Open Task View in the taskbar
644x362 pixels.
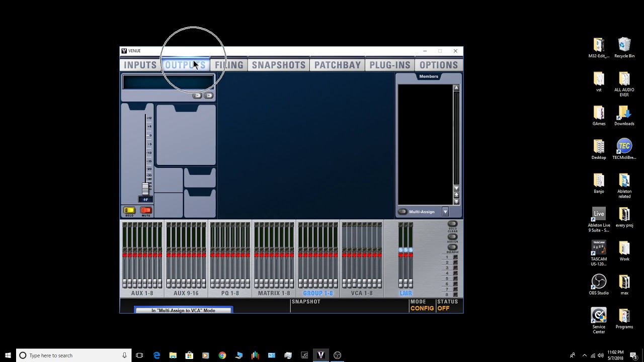[139, 355]
